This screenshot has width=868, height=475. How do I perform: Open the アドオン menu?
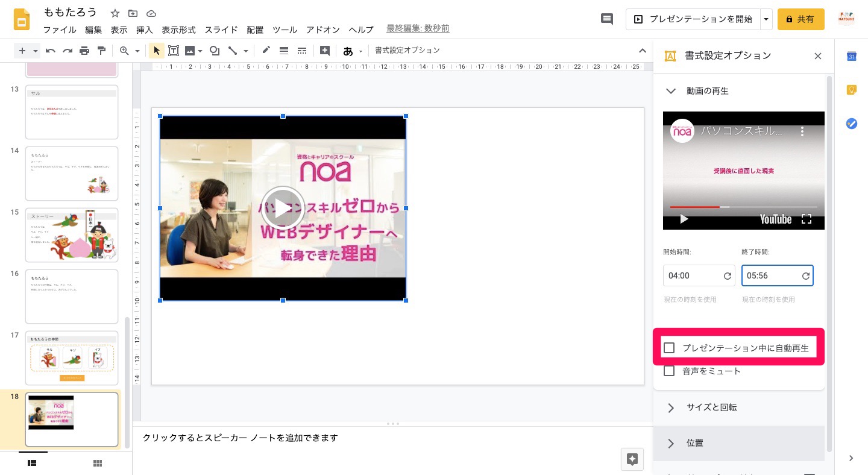coord(323,30)
